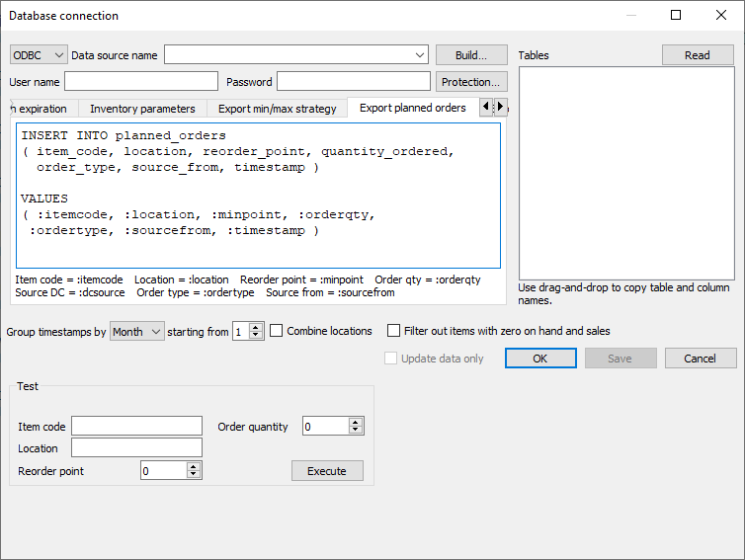The width and height of the screenshot is (745, 560).
Task: Toggle Filter out items with zero on hand
Action: [x=394, y=331]
